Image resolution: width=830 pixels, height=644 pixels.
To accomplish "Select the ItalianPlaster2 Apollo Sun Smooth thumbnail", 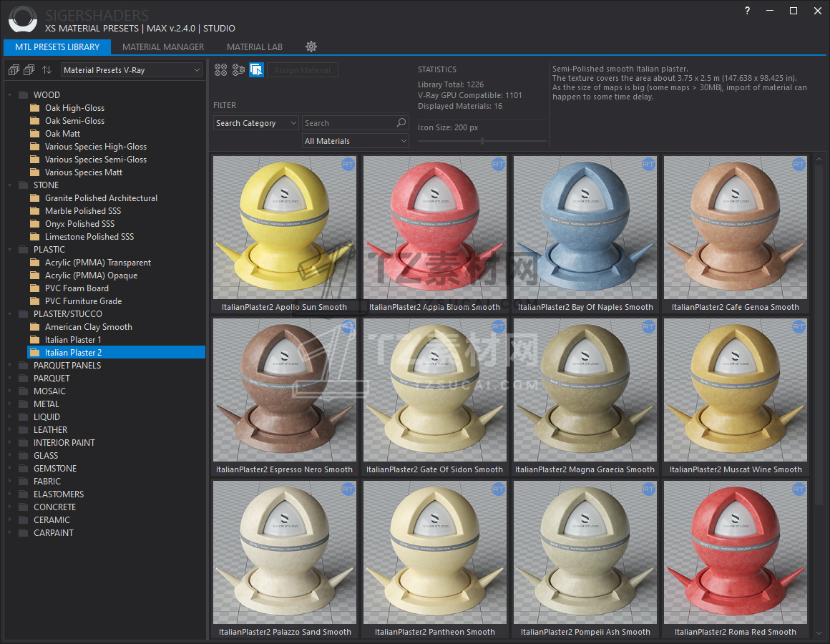I will 285,228.
